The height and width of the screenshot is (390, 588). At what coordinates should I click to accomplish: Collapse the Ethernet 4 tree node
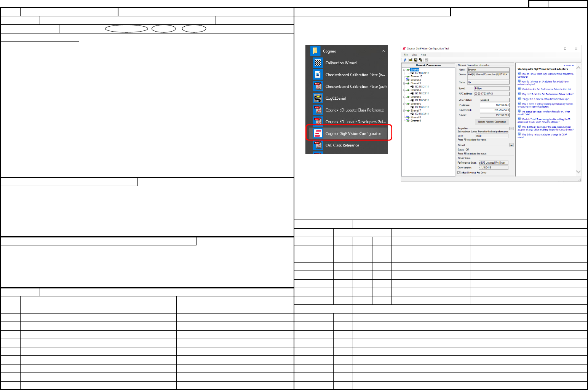point(404,90)
